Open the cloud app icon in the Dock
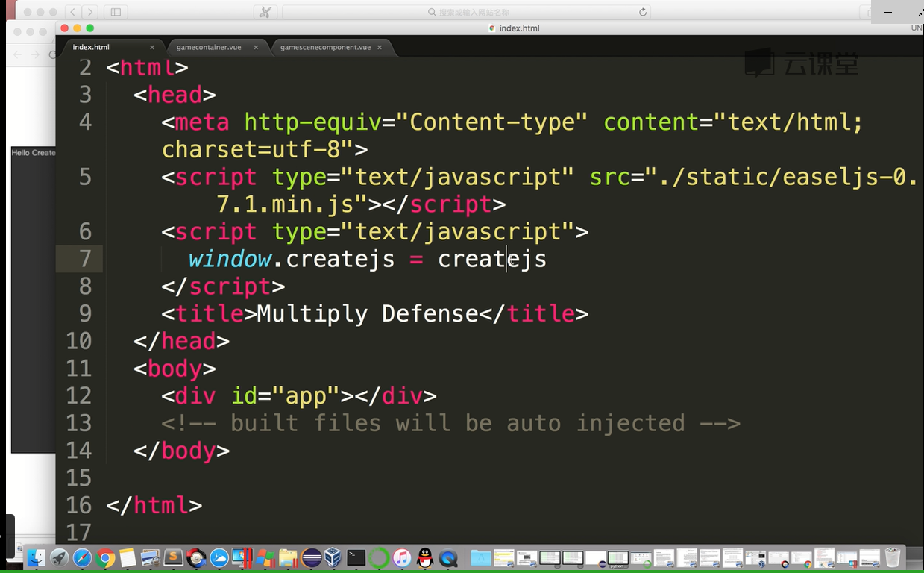The image size is (924, 573). (219, 557)
